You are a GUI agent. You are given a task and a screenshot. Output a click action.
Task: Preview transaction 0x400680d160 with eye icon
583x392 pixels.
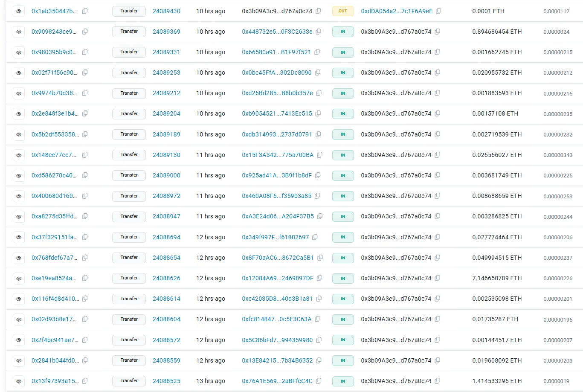(x=19, y=196)
